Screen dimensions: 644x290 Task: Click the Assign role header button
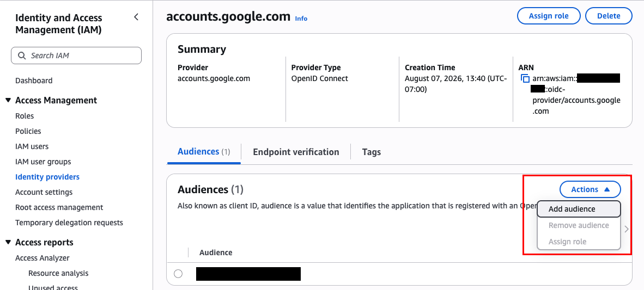coord(548,16)
